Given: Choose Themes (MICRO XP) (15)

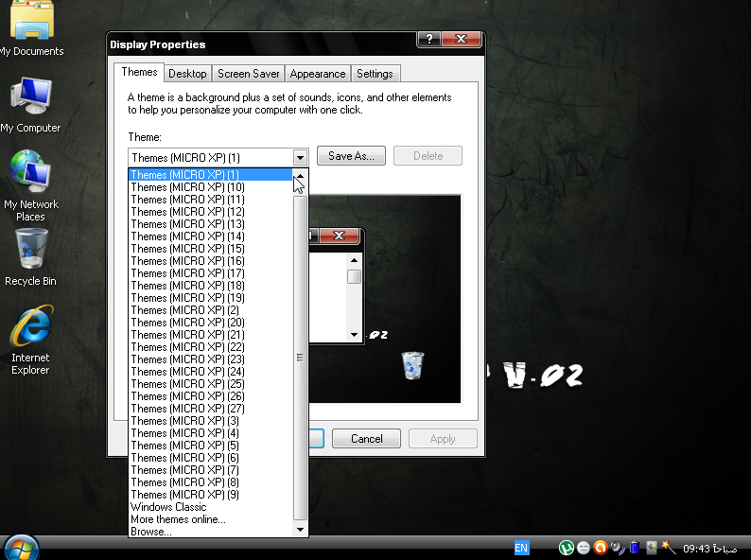Looking at the screenshot, I should (211, 248).
